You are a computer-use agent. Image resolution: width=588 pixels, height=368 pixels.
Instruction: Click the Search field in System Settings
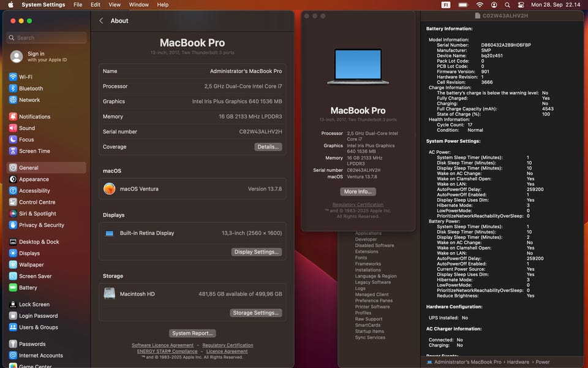tap(47, 37)
